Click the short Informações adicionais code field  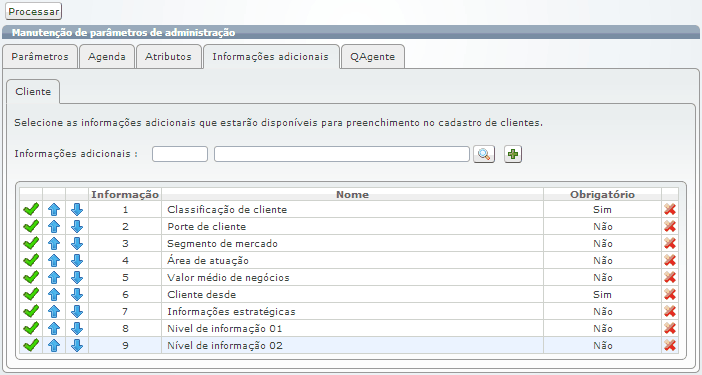180,154
